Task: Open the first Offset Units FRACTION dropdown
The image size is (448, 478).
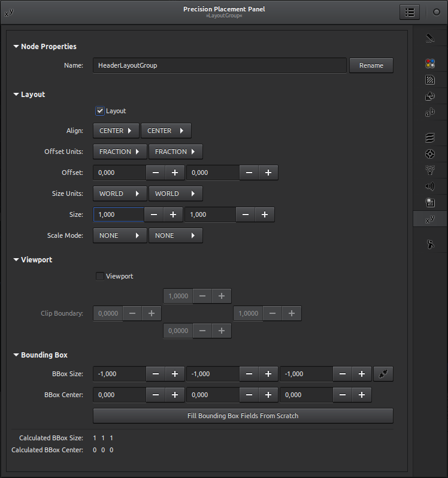Action: click(x=120, y=152)
